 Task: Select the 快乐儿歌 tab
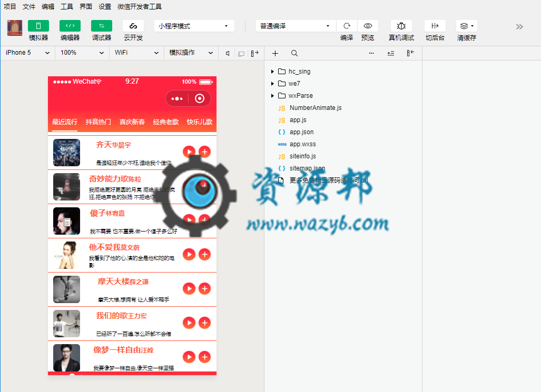(x=200, y=122)
